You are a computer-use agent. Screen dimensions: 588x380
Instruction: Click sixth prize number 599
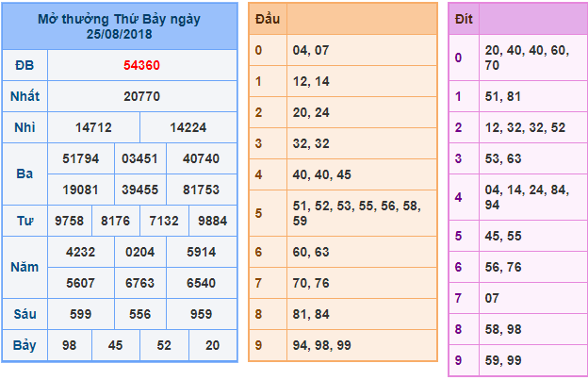coord(80,313)
